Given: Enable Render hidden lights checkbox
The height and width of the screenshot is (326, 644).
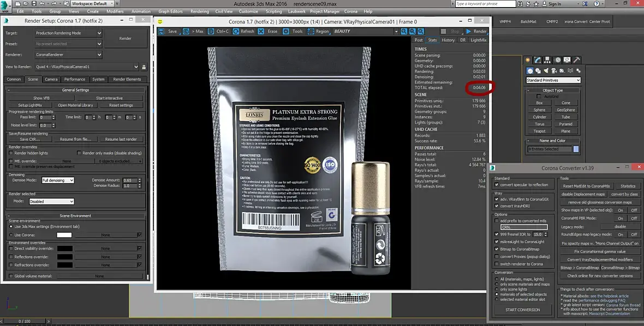Looking at the screenshot, I should tap(11, 153).
